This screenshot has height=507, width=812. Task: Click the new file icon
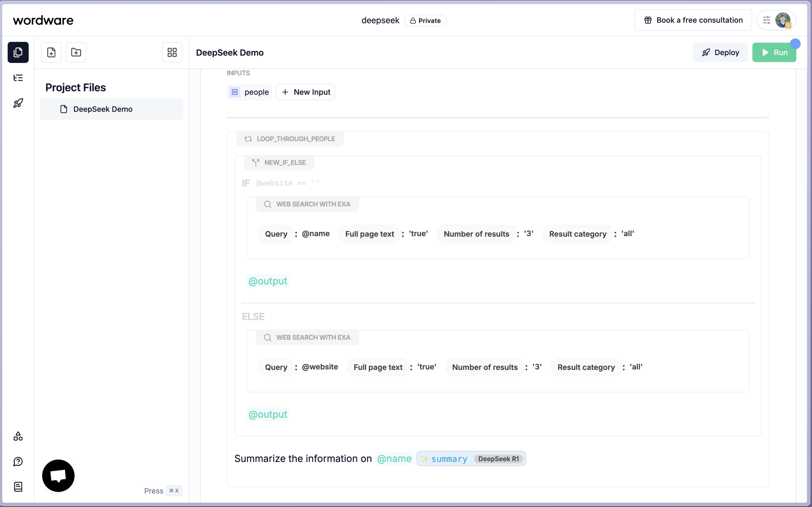pos(51,52)
